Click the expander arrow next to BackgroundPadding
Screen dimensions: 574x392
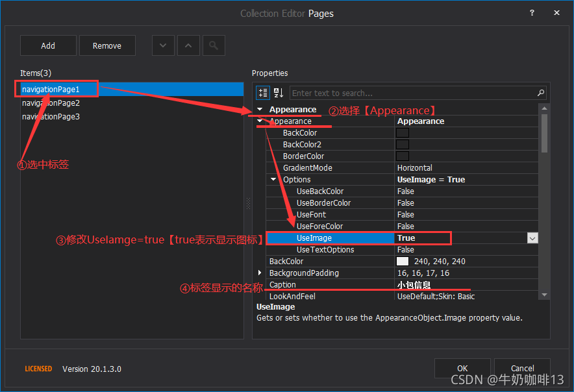point(260,273)
